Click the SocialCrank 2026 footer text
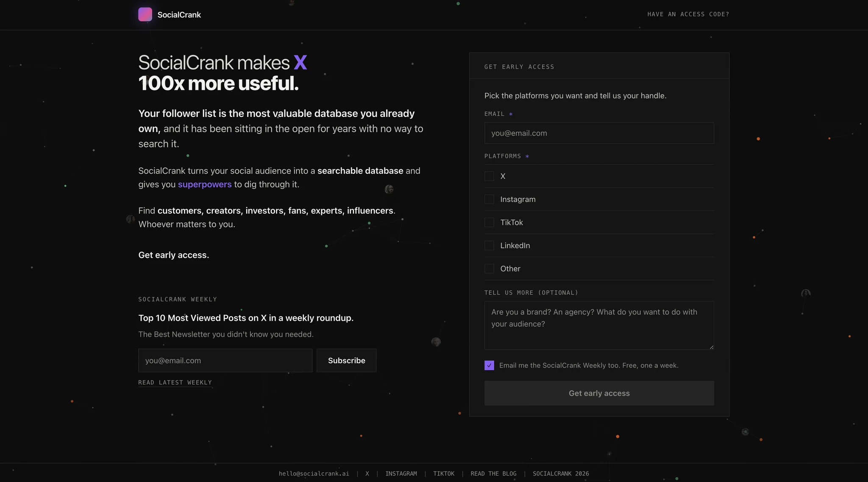 pos(561,474)
